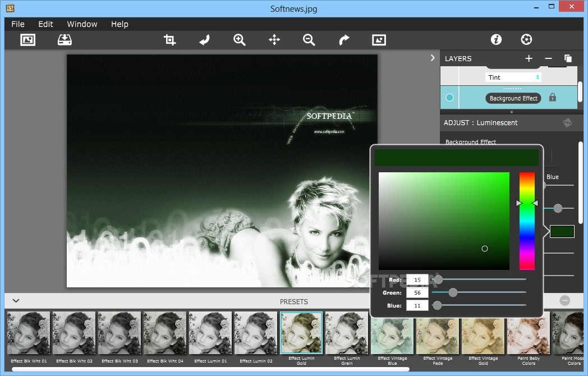Add a new layer with plus icon
Image resolution: width=588 pixels, height=376 pixels.
pos(529,58)
